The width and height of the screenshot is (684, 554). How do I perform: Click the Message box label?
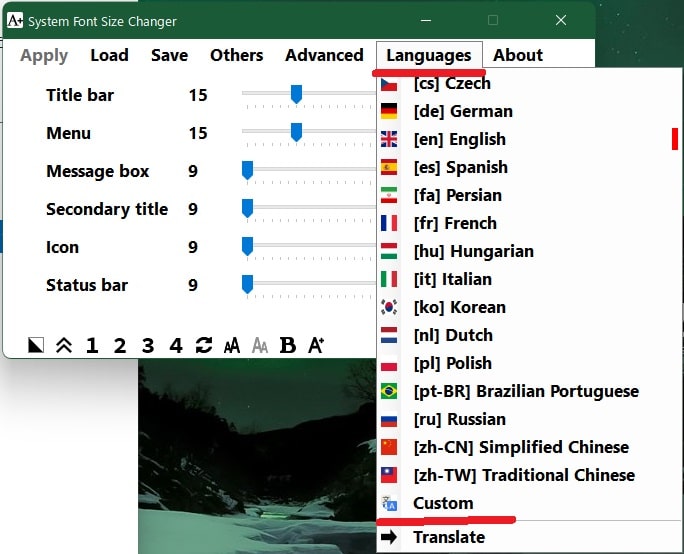tap(98, 171)
